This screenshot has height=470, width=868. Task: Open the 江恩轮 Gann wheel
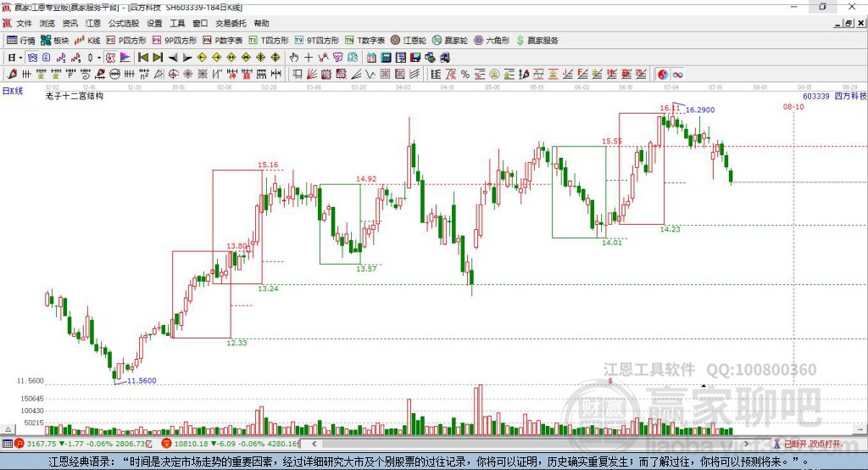point(409,41)
